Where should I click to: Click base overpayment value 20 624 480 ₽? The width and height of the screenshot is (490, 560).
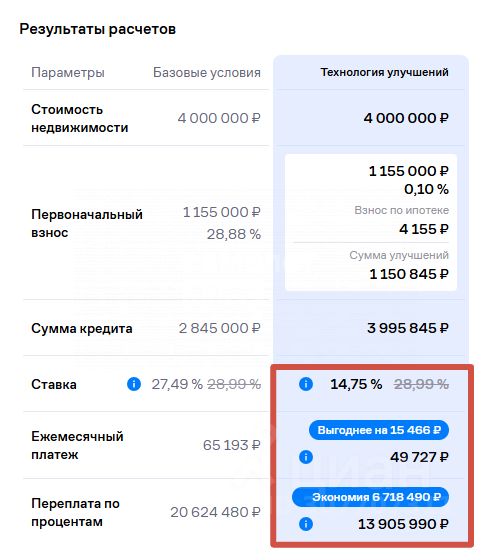coord(215,512)
